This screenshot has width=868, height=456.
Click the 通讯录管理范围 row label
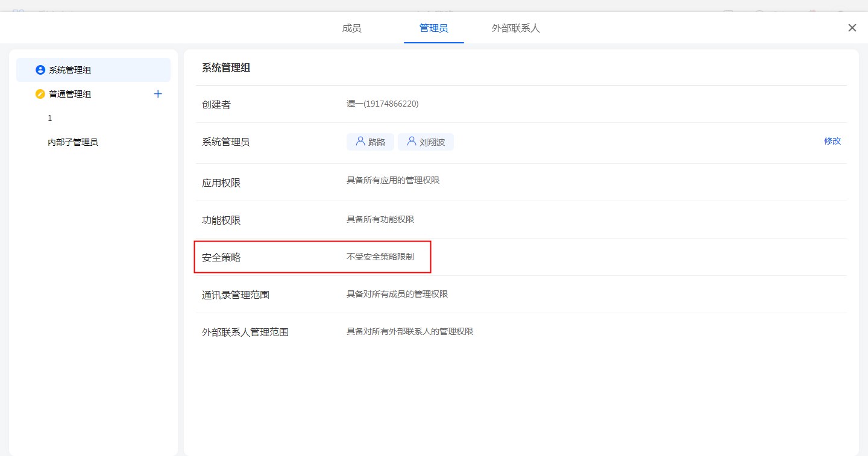tap(235, 295)
